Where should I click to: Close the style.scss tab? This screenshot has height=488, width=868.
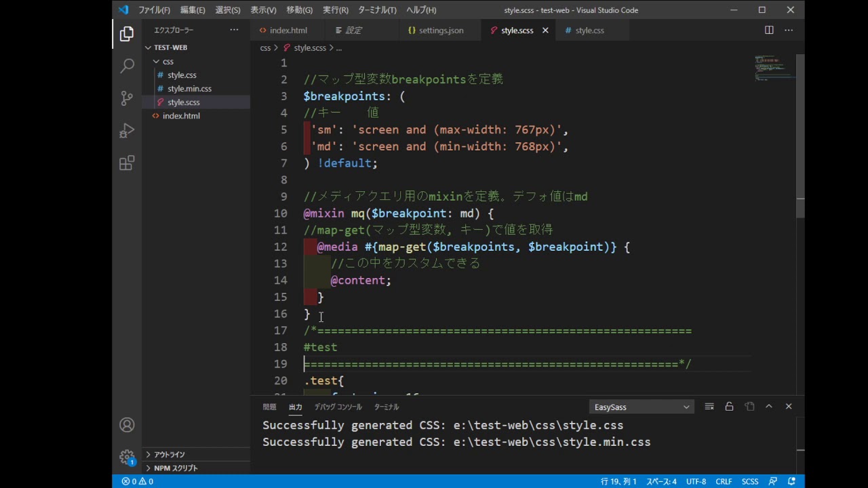[x=545, y=30]
